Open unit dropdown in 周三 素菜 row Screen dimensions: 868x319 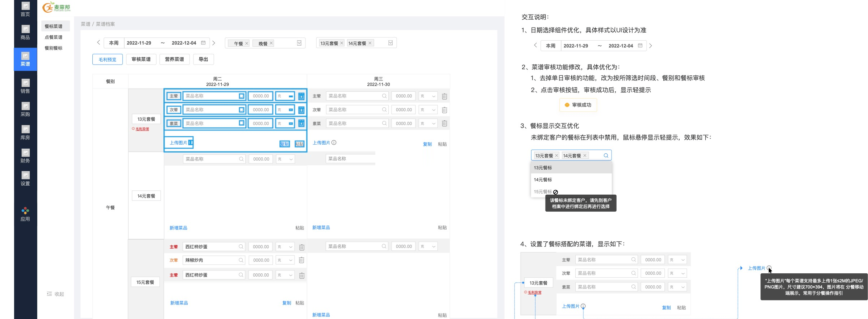coord(428,124)
